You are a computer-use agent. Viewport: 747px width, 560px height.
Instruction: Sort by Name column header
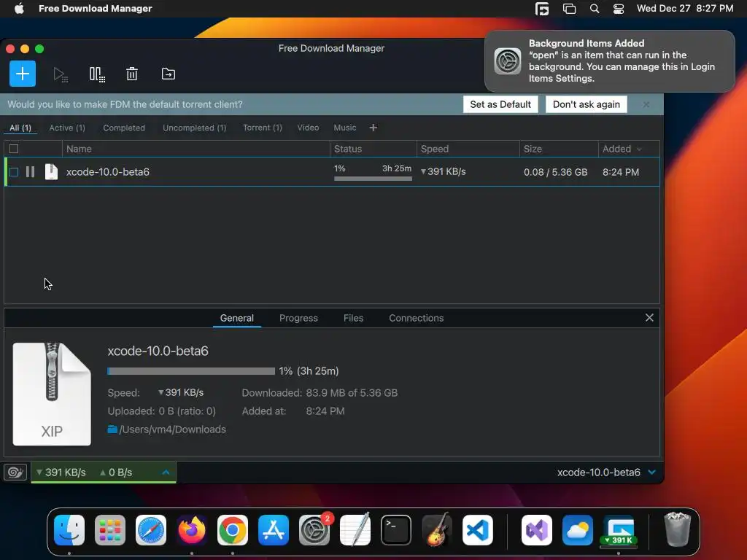[196, 149]
